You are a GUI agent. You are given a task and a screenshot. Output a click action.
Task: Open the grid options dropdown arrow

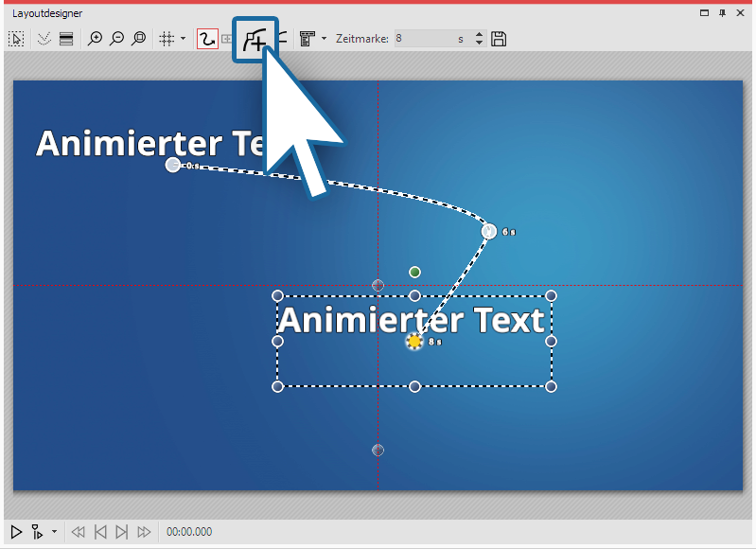pyautogui.click(x=183, y=39)
